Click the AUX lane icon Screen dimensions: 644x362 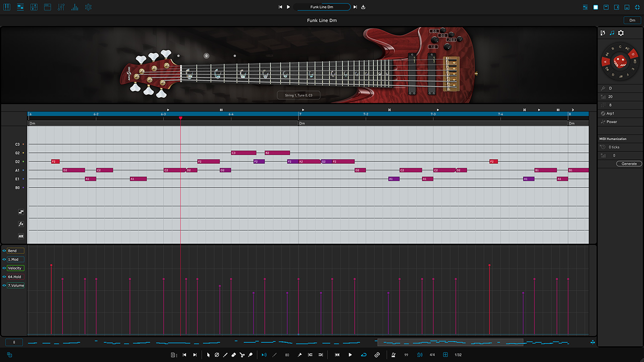(21, 236)
